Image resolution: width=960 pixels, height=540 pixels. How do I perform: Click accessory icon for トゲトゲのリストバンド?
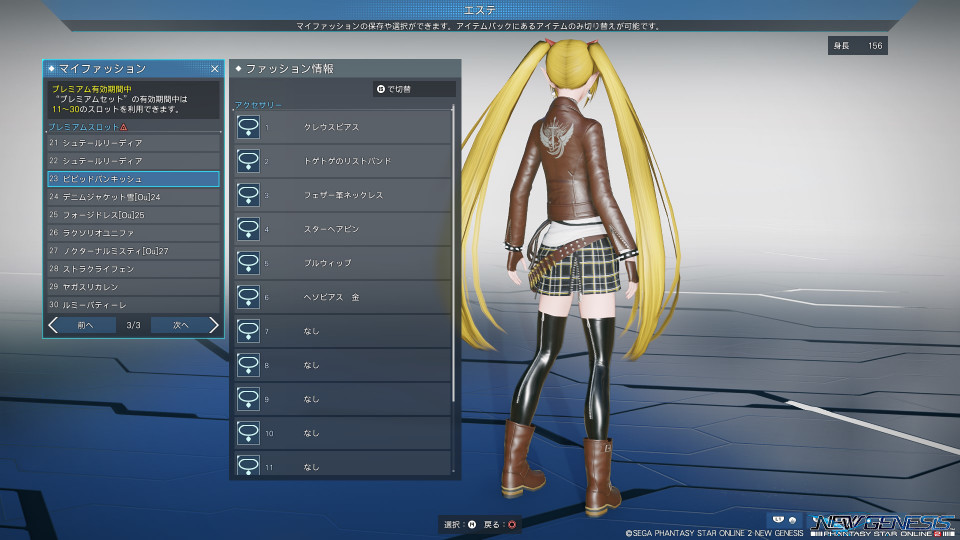click(248, 161)
